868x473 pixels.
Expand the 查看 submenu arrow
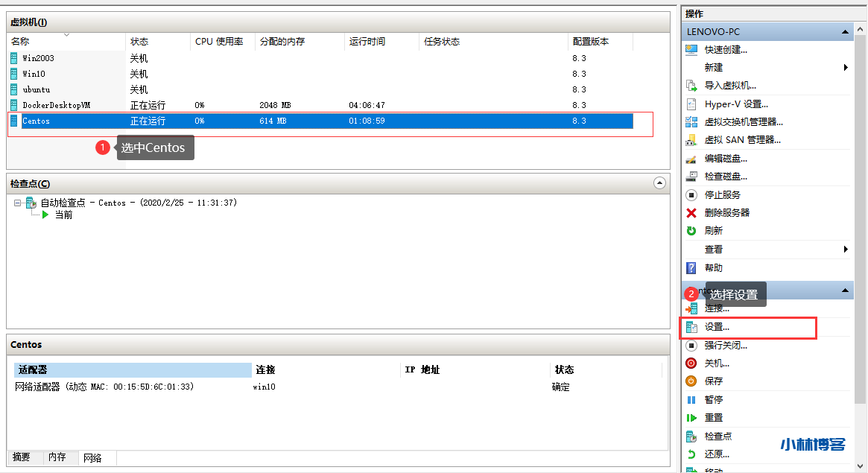click(845, 248)
